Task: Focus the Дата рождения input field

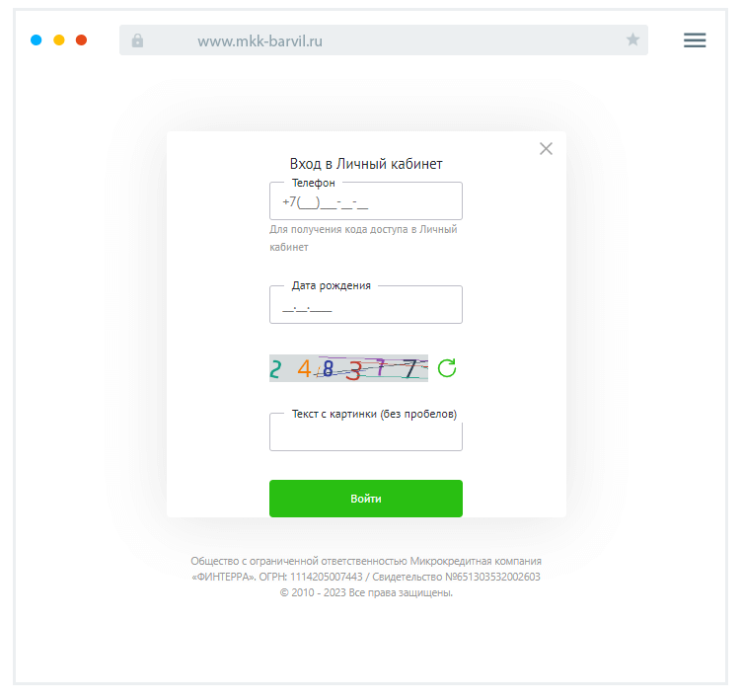Action: pyautogui.click(x=365, y=307)
